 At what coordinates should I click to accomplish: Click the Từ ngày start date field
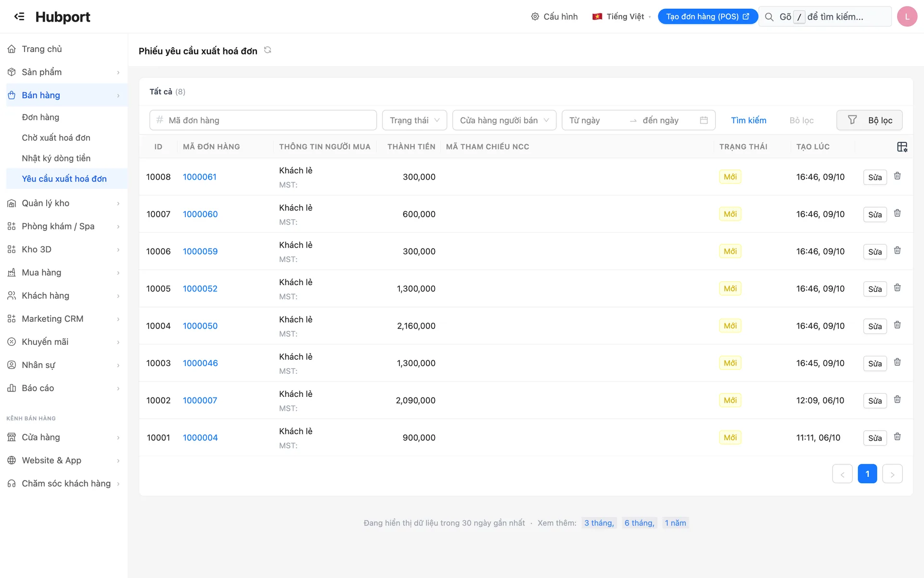(597, 120)
